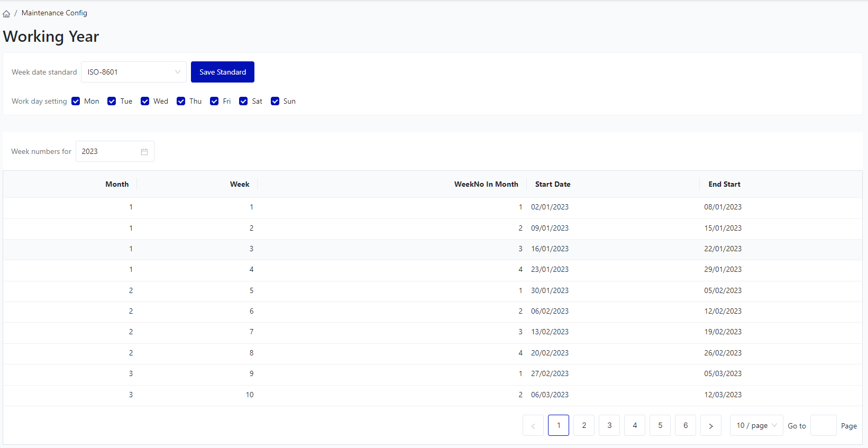This screenshot has height=448, width=868.
Task: Click the previous page arrow
Action: click(533, 426)
